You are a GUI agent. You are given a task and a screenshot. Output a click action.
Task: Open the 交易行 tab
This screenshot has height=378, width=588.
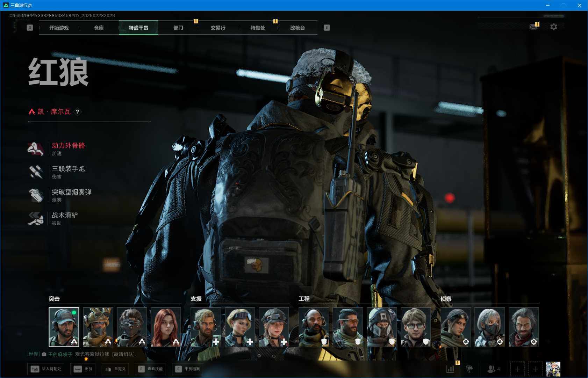point(218,28)
